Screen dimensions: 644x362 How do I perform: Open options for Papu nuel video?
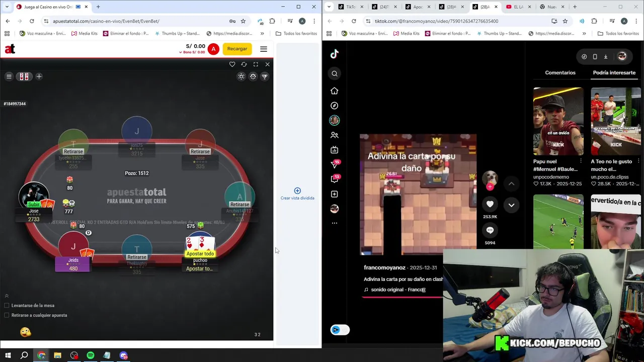[581, 161]
